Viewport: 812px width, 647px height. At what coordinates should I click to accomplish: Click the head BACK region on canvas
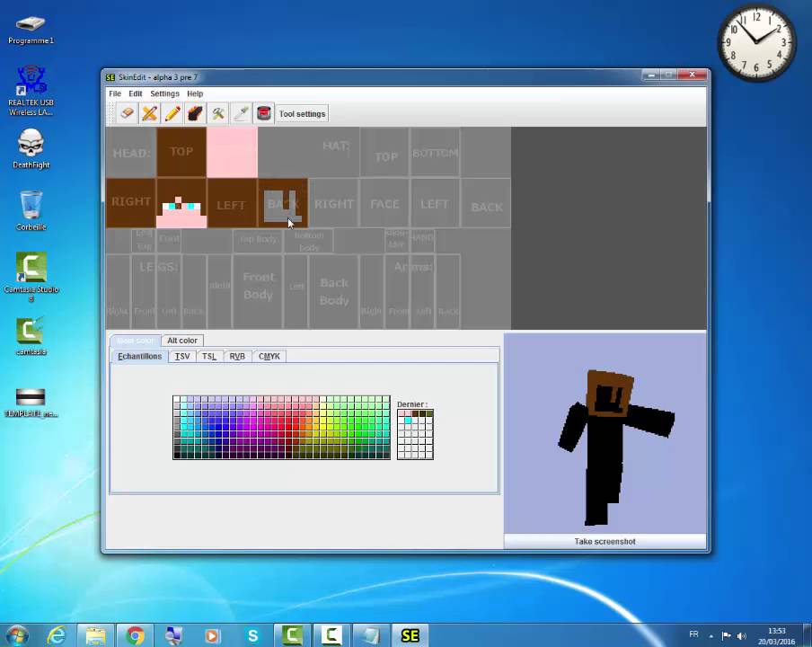pyautogui.click(x=283, y=203)
